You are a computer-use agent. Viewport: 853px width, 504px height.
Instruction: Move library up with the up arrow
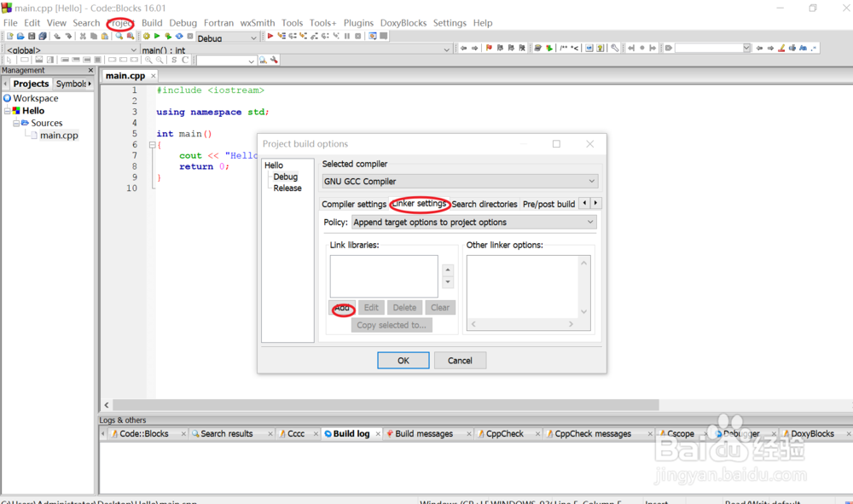448,269
